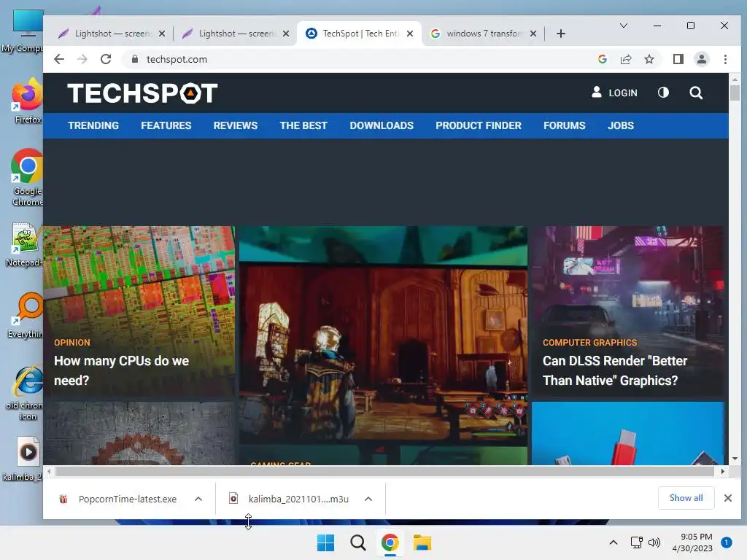Image resolution: width=747 pixels, height=560 pixels.
Task: Click the OPINION category label
Action: pos(72,343)
